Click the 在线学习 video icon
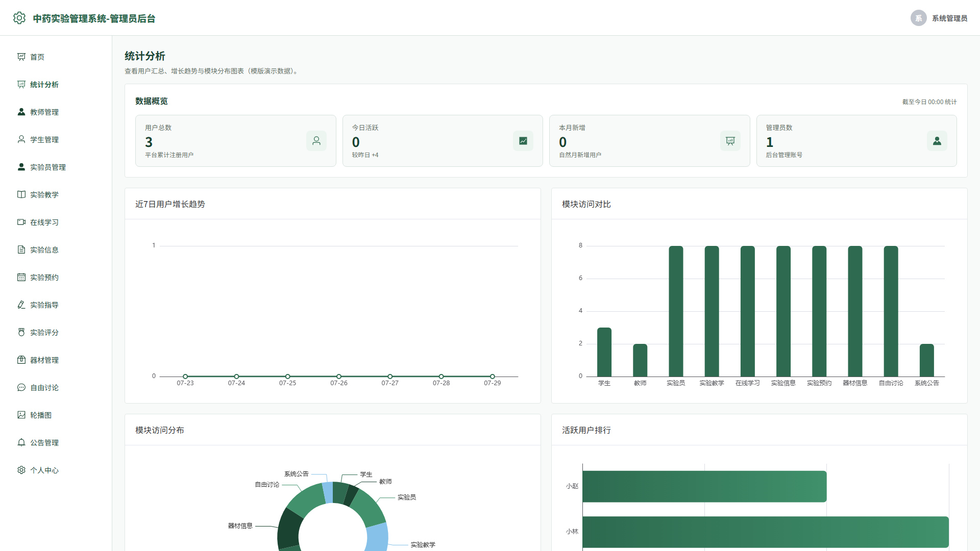980x551 pixels. (x=21, y=222)
